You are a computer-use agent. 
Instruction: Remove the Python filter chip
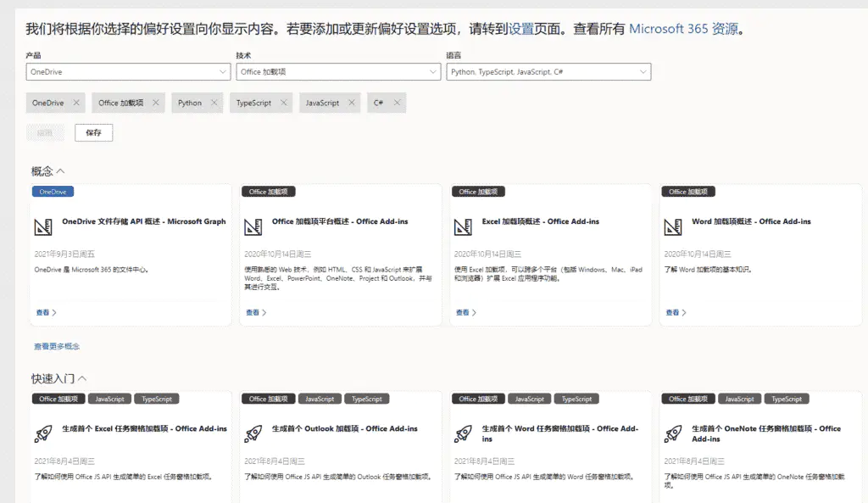(214, 103)
